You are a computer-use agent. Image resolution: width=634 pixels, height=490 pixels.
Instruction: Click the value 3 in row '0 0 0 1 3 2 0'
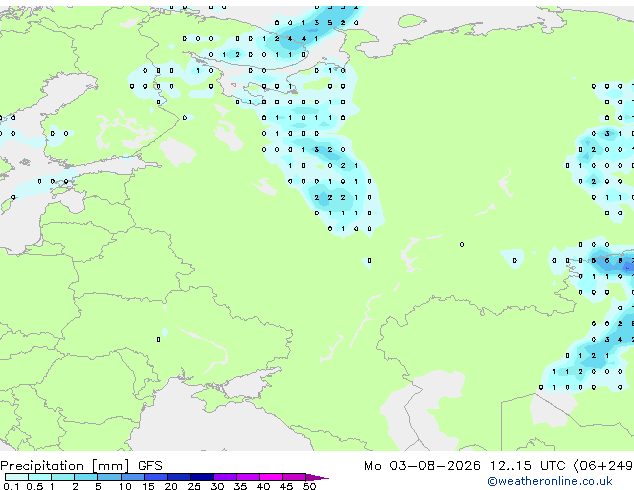[317, 150]
